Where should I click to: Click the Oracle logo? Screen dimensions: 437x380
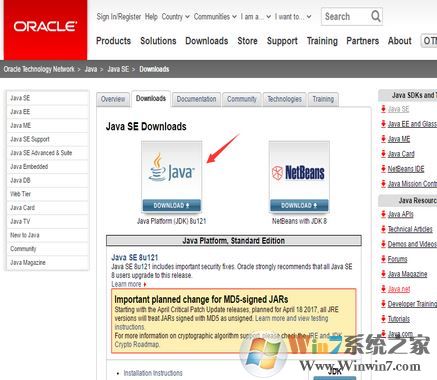click(x=45, y=27)
